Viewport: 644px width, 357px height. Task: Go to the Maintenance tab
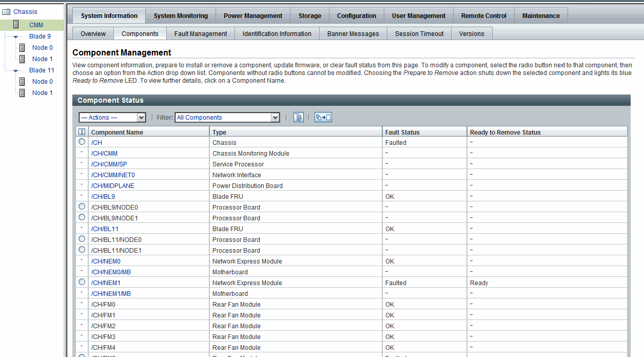(x=541, y=16)
